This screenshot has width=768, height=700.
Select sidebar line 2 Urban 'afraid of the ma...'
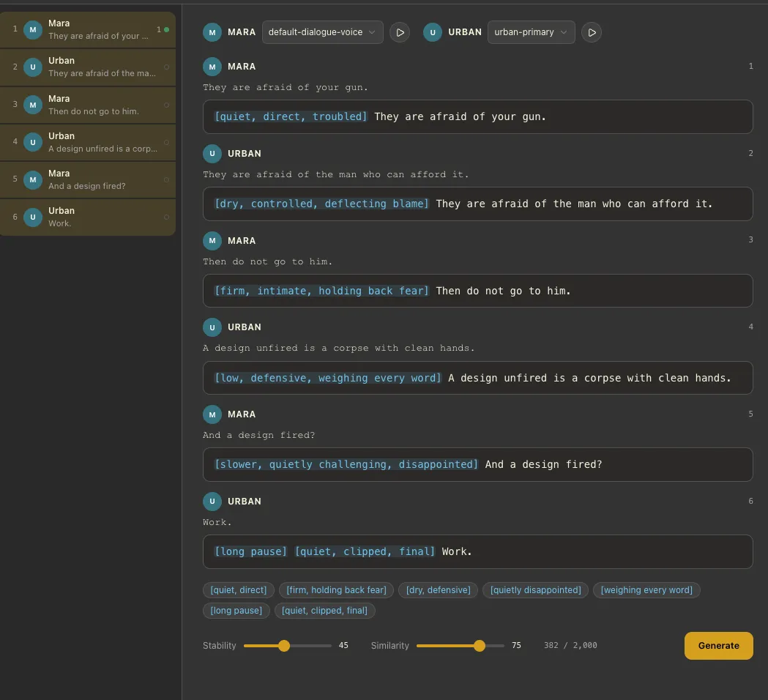(x=88, y=67)
